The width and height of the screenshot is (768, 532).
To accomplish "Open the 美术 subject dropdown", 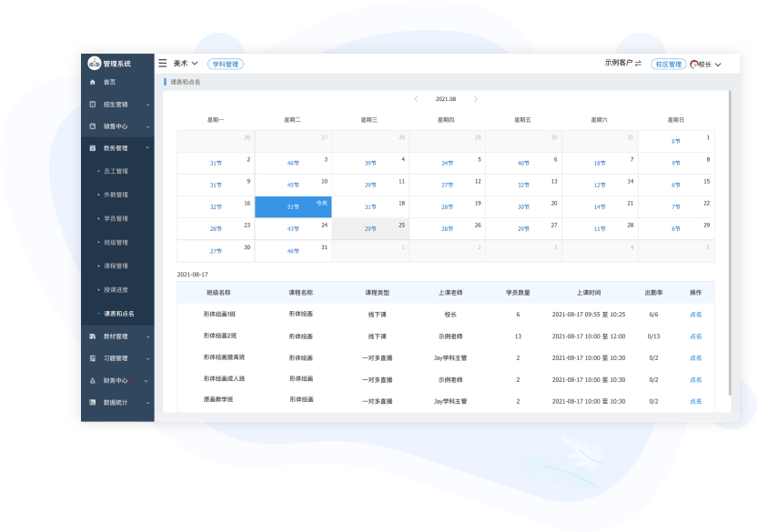I will point(186,64).
